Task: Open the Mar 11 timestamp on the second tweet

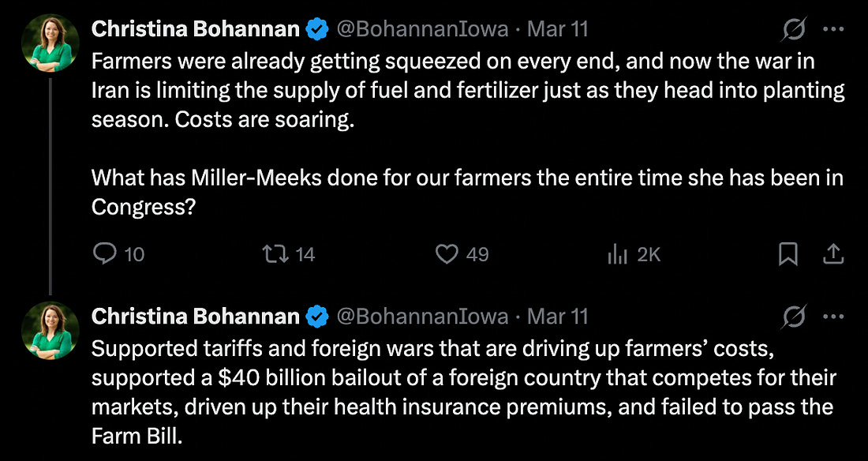Action: pos(557,317)
